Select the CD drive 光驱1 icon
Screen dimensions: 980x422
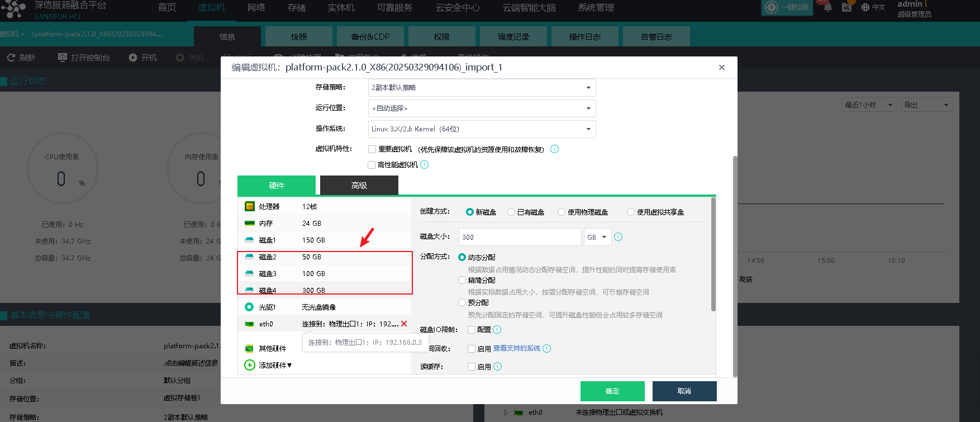coord(250,307)
